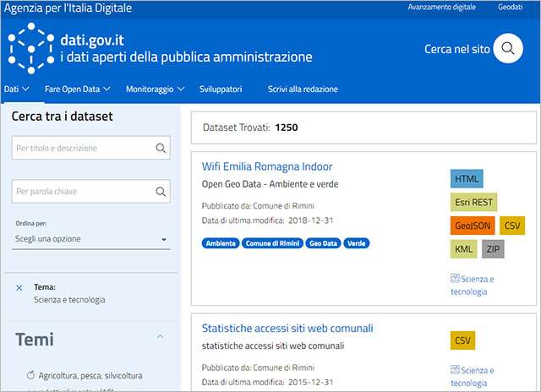Click date 2018-12-31 of Wifi dataset
Image resolution: width=541 pixels, height=392 pixels.
pos(310,220)
